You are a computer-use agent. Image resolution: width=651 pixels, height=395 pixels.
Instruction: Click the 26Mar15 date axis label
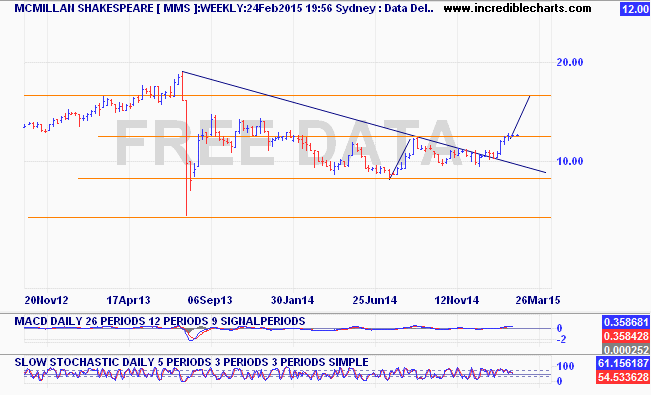point(538,300)
